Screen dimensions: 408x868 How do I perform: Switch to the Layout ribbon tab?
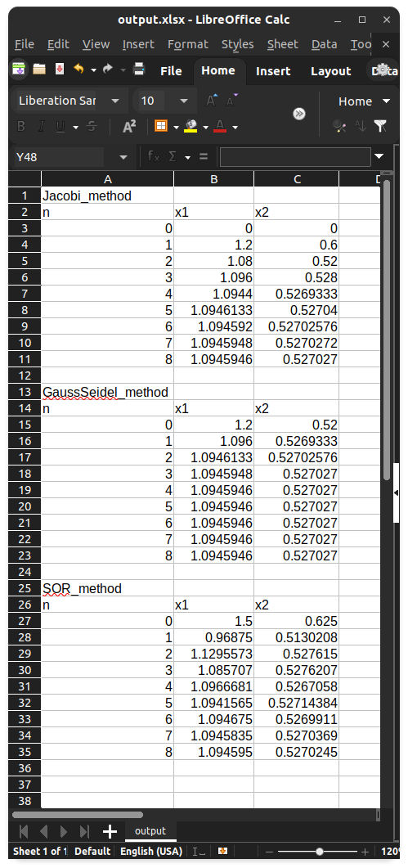pos(330,71)
